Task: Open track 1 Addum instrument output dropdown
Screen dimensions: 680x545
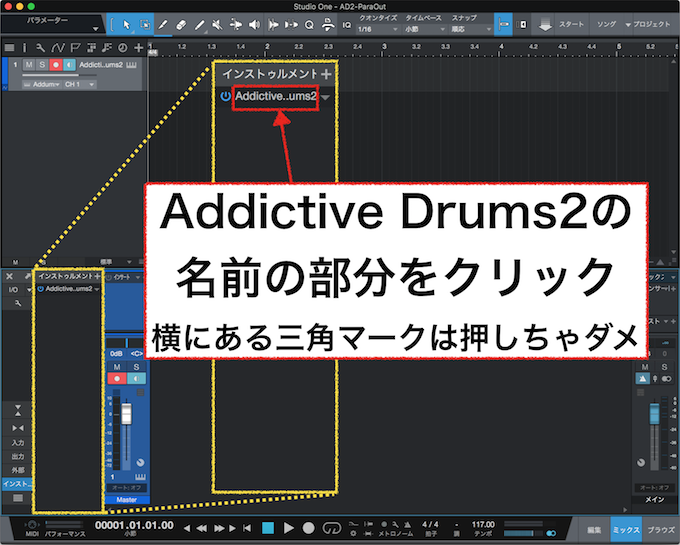Action: click(41, 84)
